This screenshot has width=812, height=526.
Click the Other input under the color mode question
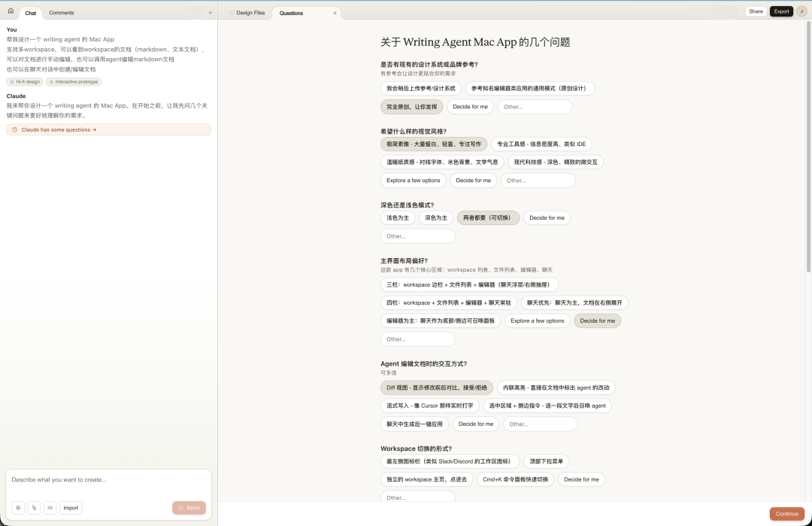click(x=417, y=236)
